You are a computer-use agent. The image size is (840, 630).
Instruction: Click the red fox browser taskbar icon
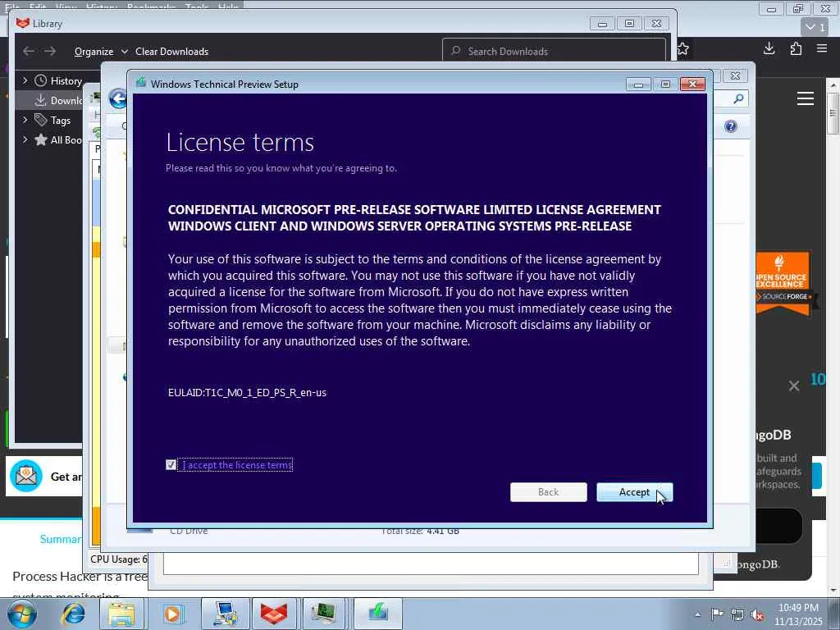coord(274,614)
